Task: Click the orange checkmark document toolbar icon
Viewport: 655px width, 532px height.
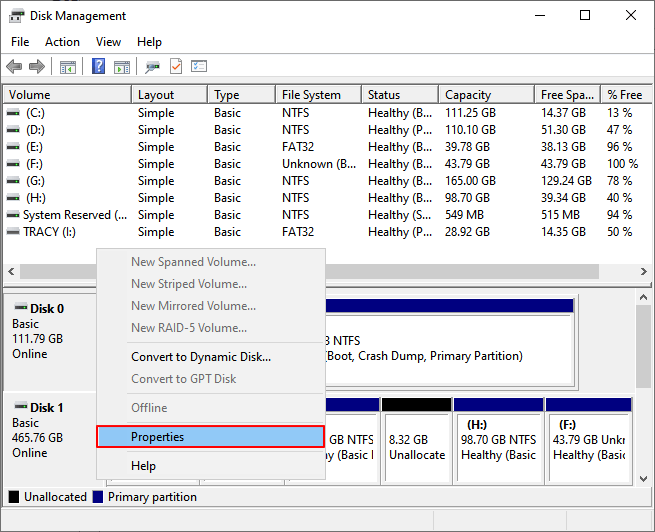Action: [176, 67]
